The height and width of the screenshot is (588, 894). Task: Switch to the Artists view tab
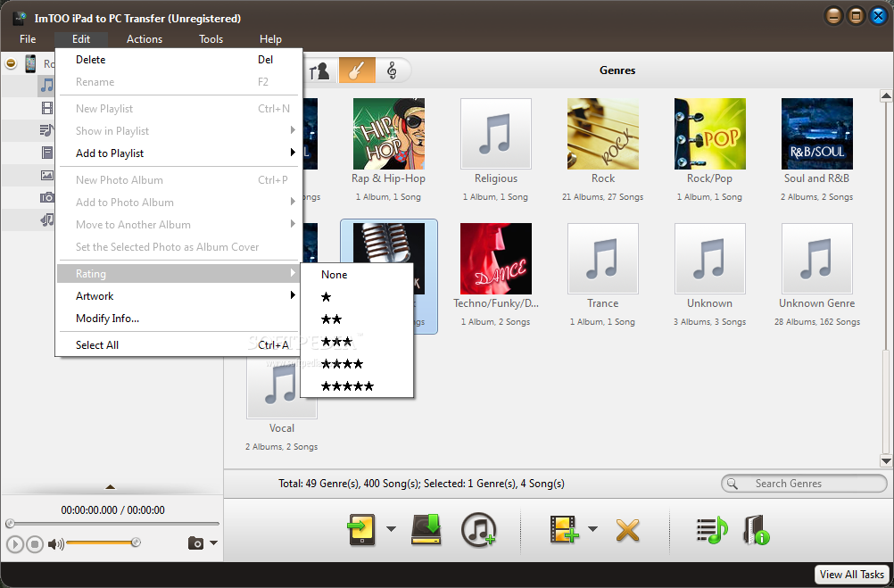point(319,70)
